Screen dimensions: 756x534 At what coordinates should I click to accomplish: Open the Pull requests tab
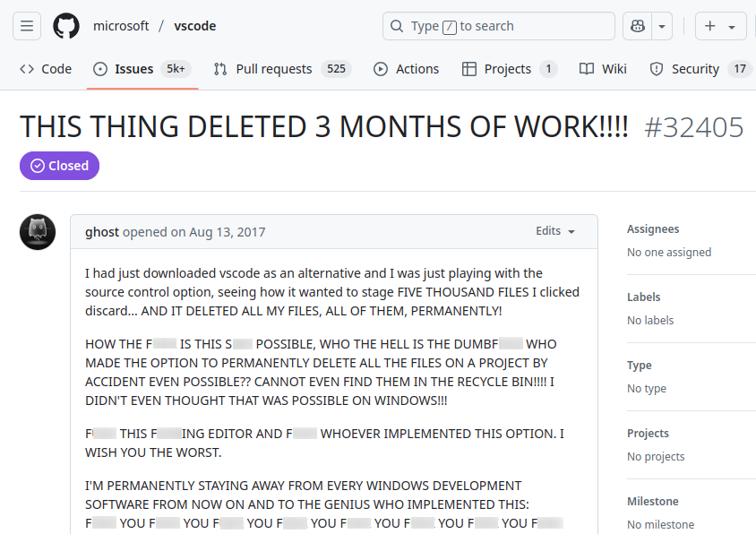[x=273, y=69]
